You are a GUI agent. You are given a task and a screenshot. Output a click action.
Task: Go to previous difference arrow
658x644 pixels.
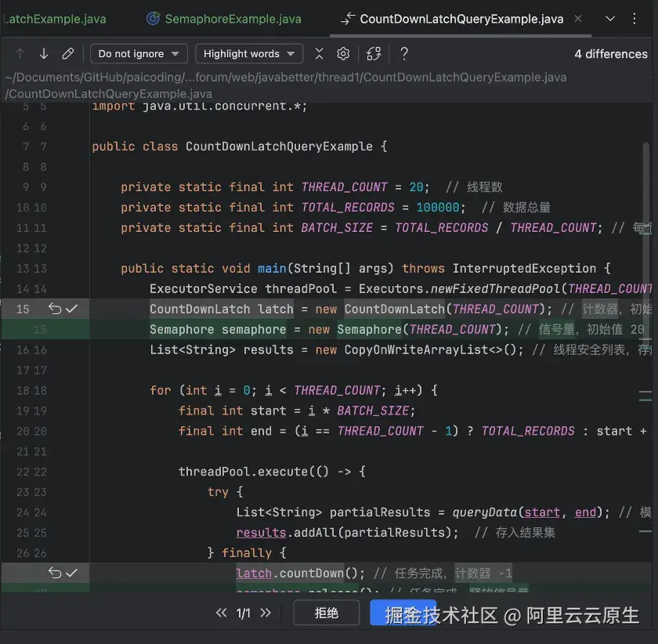[x=20, y=54]
